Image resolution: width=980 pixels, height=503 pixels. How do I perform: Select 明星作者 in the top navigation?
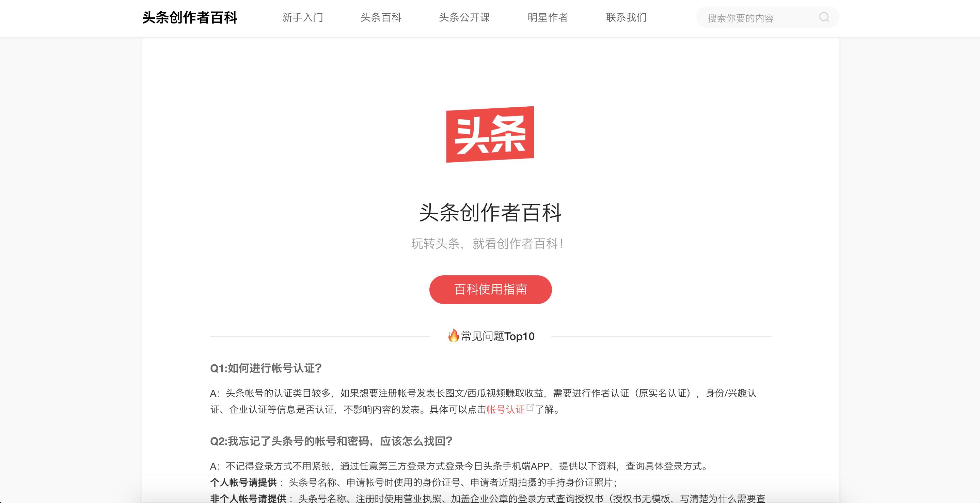click(548, 17)
